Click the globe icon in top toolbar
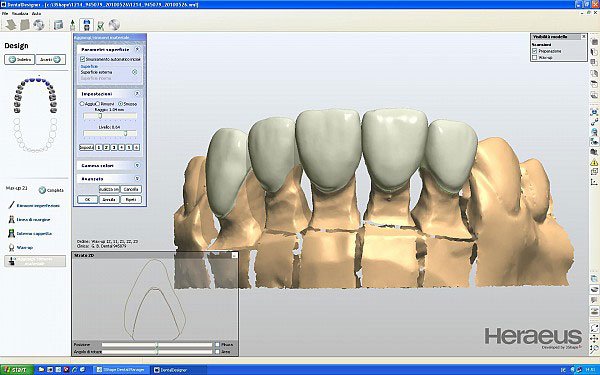This screenshot has height=375, width=600. pos(114,25)
